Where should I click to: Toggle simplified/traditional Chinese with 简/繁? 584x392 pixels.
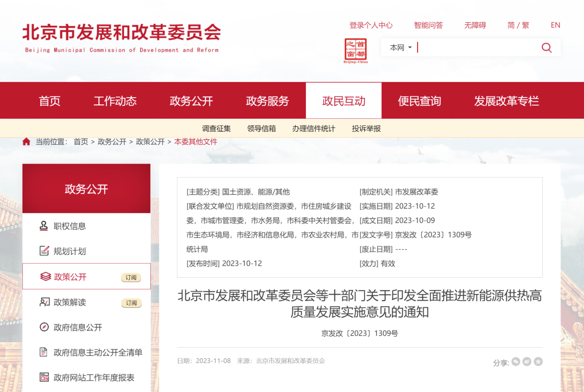518,25
